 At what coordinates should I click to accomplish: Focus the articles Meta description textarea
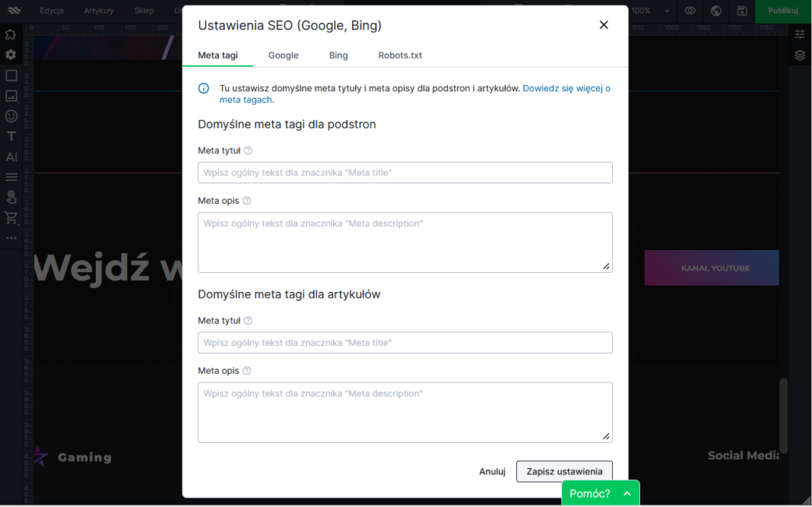405,412
